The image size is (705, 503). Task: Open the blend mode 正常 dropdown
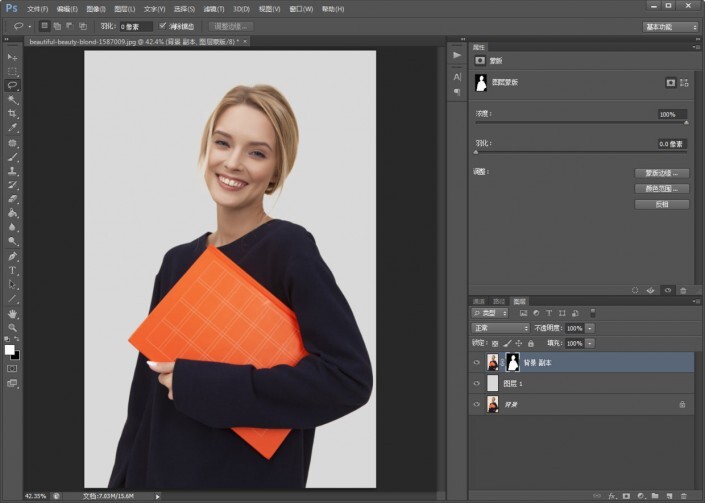click(500, 328)
